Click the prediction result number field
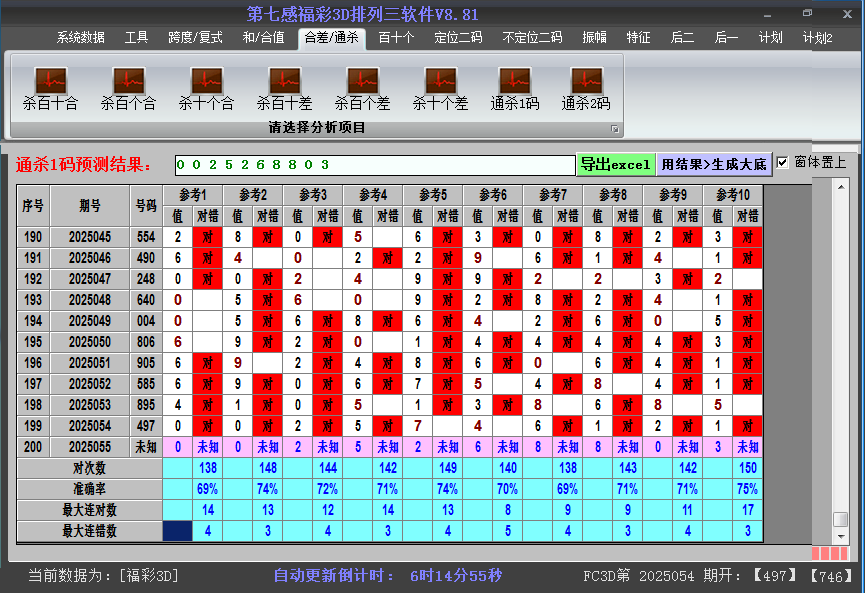 (375, 165)
